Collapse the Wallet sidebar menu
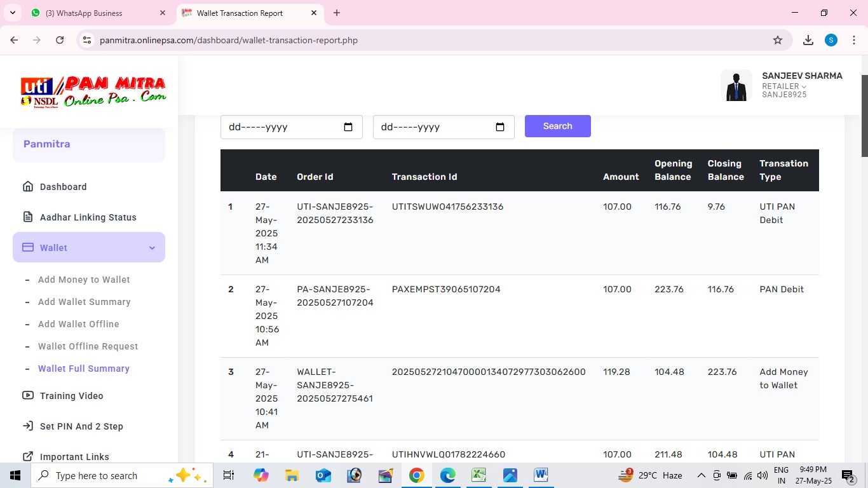Image resolution: width=868 pixels, height=488 pixels. [x=152, y=248]
